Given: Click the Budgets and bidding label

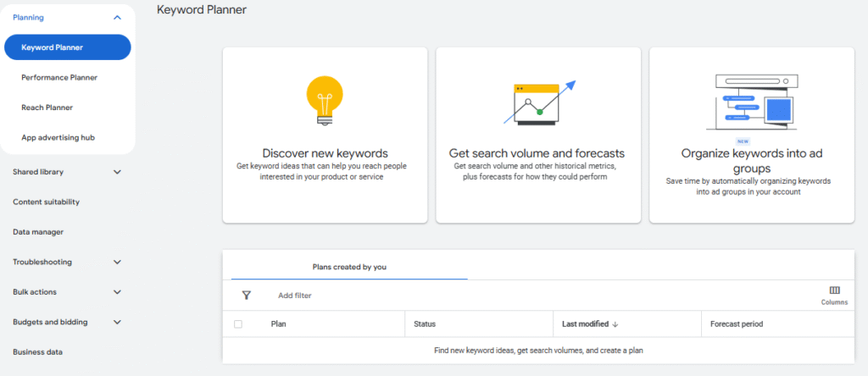Looking at the screenshot, I should pyautogui.click(x=50, y=322).
